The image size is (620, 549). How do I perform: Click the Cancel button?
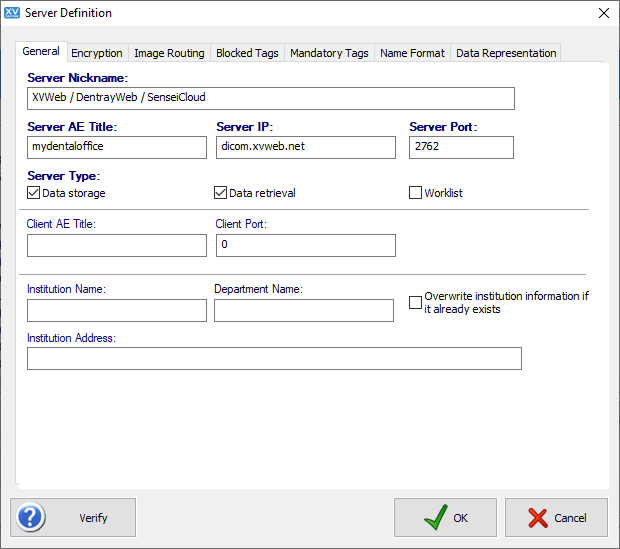pos(556,517)
